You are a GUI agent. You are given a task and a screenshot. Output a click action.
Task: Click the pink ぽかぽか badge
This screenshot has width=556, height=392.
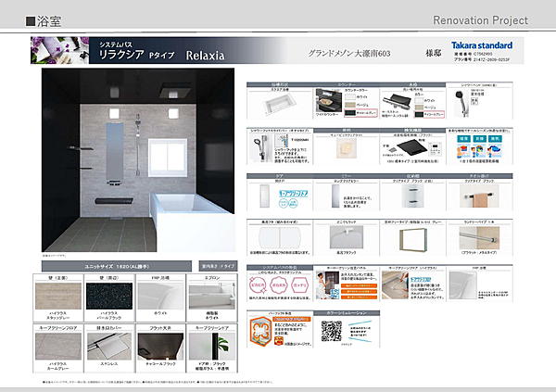279,285
